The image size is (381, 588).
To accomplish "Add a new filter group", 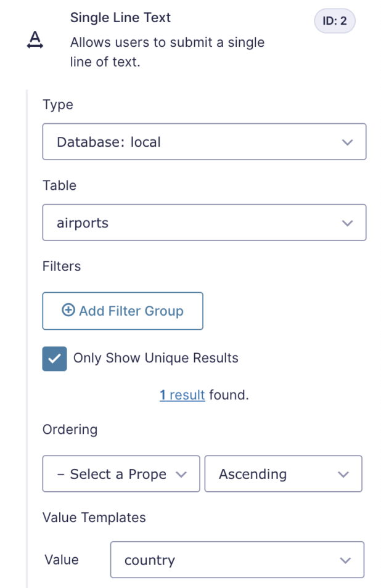I will [123, 311].
